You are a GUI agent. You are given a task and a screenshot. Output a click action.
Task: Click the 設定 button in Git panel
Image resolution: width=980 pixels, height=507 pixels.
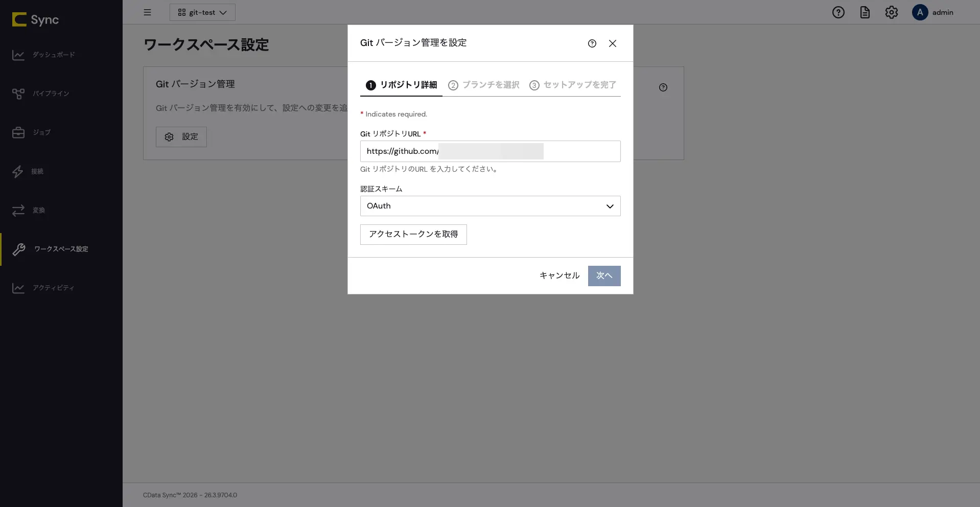click(181, 137)
